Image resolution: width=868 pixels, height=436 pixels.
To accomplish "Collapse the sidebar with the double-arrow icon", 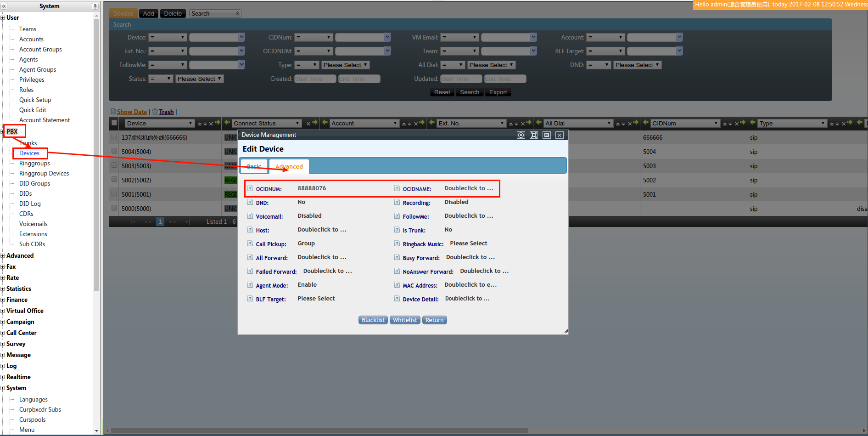I will (x=4, y=6).
